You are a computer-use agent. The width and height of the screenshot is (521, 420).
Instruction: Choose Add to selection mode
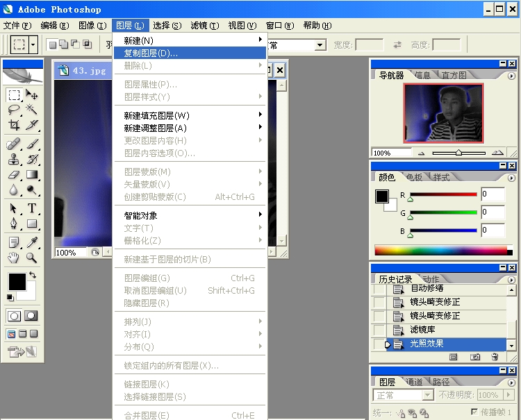point(64,44)
